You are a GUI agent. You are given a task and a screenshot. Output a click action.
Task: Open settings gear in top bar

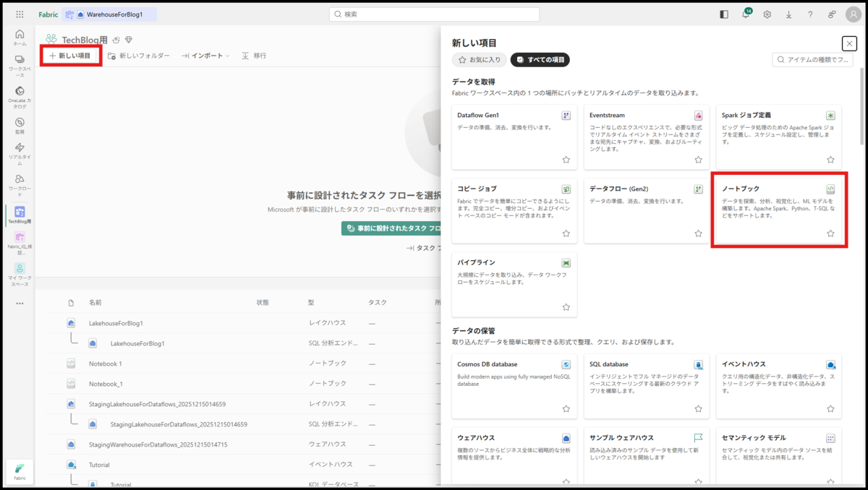pos(767,14)
